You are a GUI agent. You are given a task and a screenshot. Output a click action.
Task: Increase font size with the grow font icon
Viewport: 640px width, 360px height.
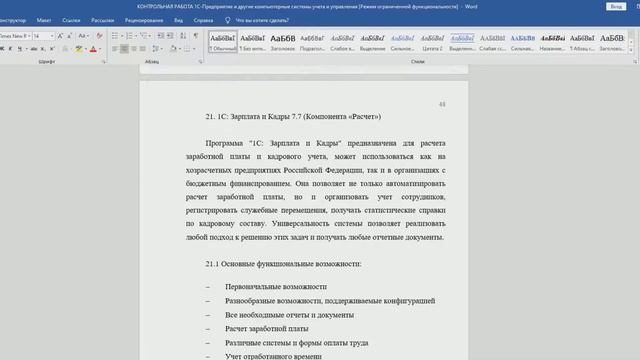pyautogui.click(x=60, y=36)
